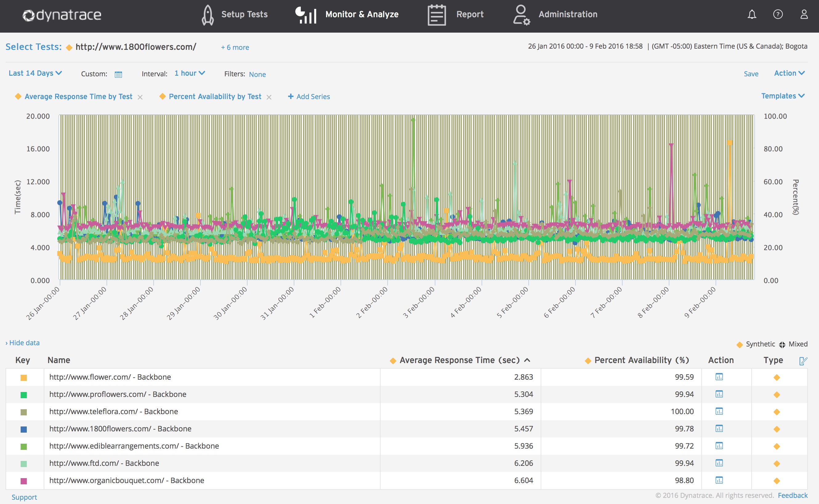Screen dimensions: 819x504
Task: Open the Administration menu
Action: coord(568,14)
